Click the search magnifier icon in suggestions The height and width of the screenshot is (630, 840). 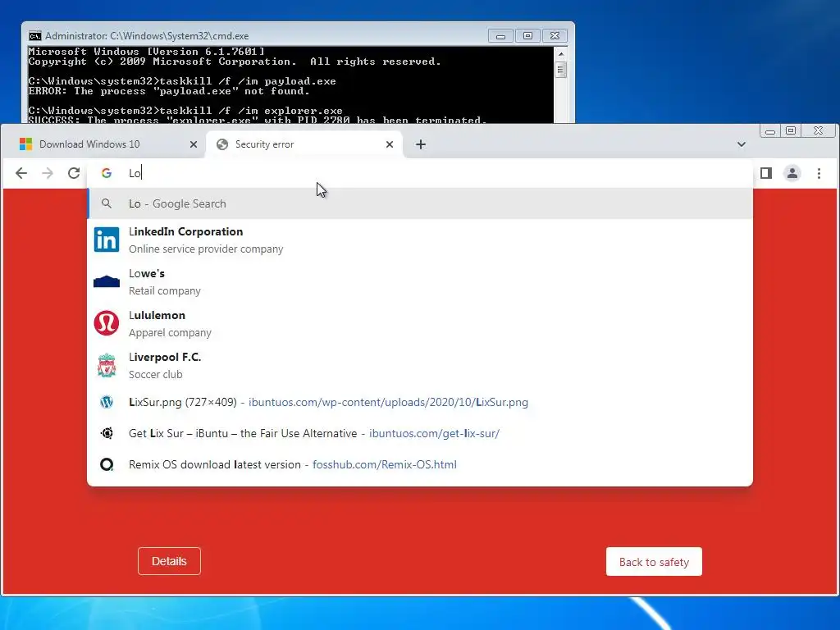(107, 203)
